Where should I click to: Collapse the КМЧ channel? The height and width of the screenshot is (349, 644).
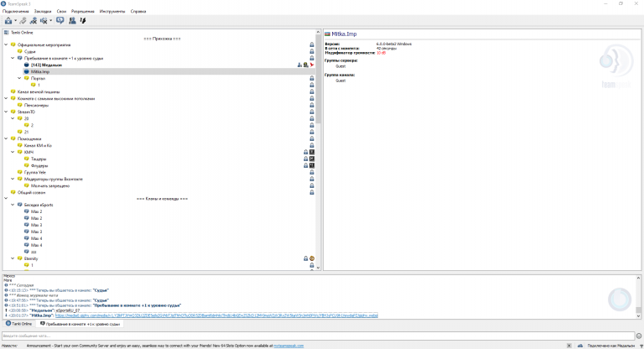(13, 152)
